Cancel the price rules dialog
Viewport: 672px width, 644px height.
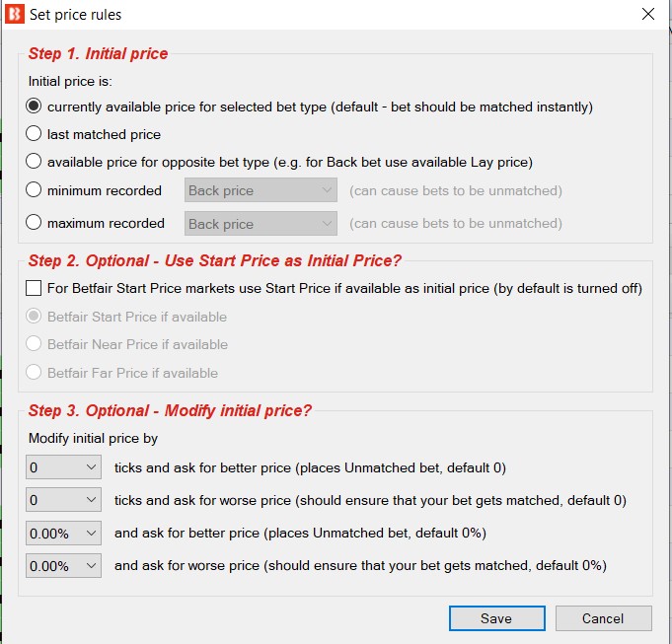604,618
